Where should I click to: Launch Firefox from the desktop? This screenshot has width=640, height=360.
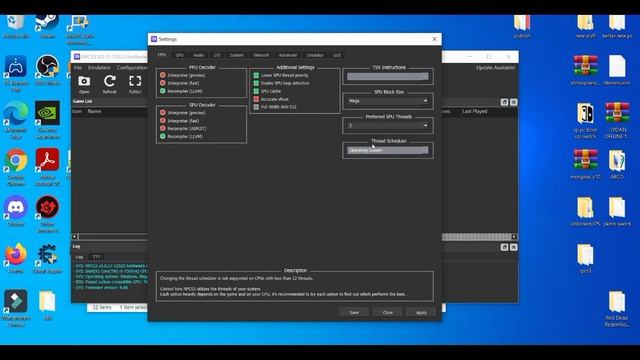16,258
